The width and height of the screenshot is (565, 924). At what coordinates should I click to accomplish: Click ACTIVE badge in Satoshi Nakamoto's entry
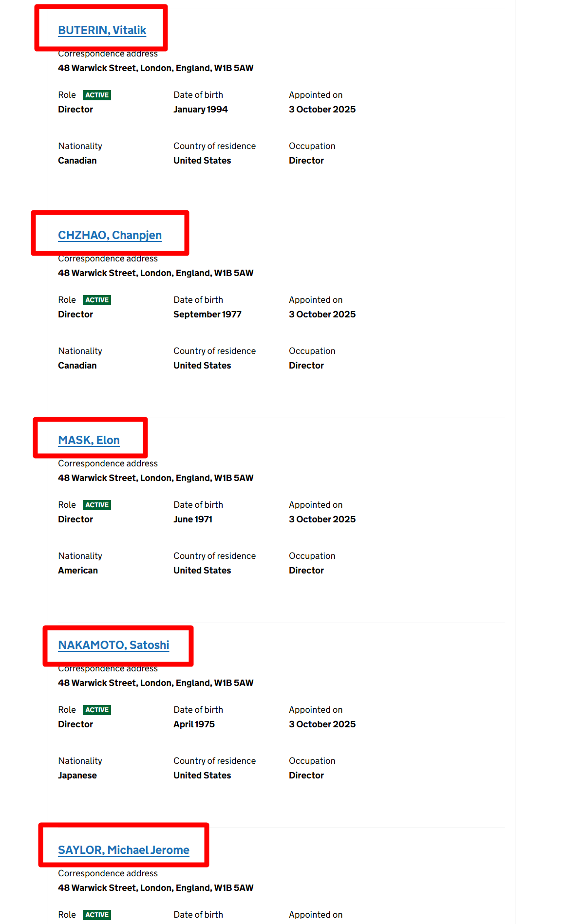(97, 710)
